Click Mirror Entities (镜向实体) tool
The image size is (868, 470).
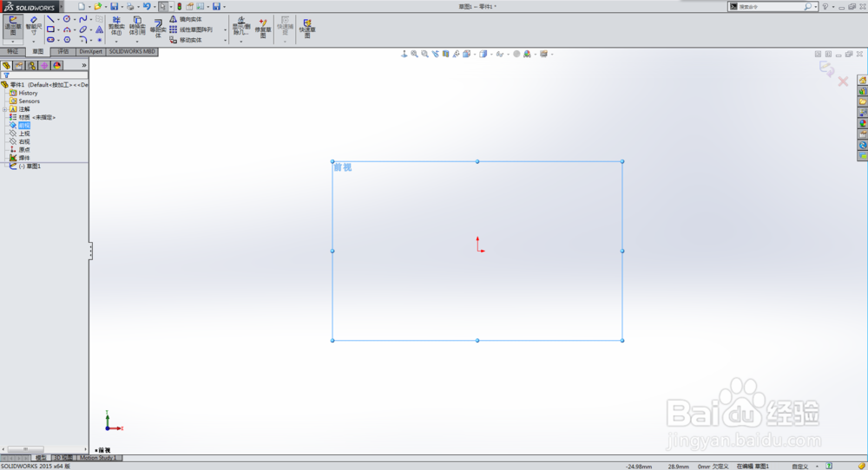tap(186, 19)
